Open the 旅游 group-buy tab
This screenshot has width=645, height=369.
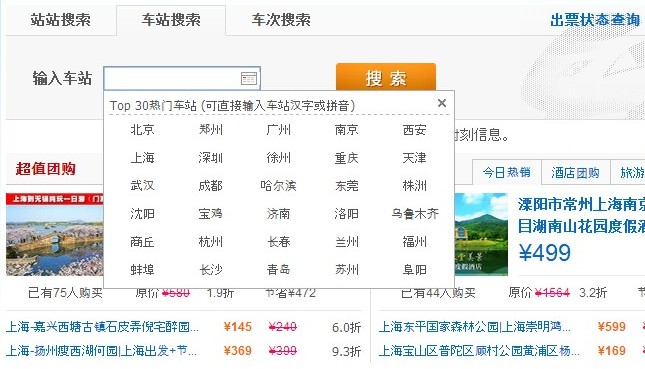(629, 172)
